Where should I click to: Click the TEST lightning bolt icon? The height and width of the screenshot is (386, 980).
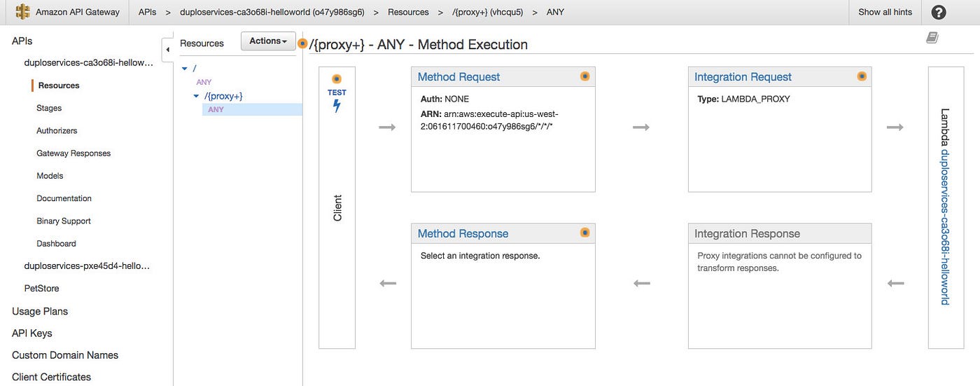[337, 106]
